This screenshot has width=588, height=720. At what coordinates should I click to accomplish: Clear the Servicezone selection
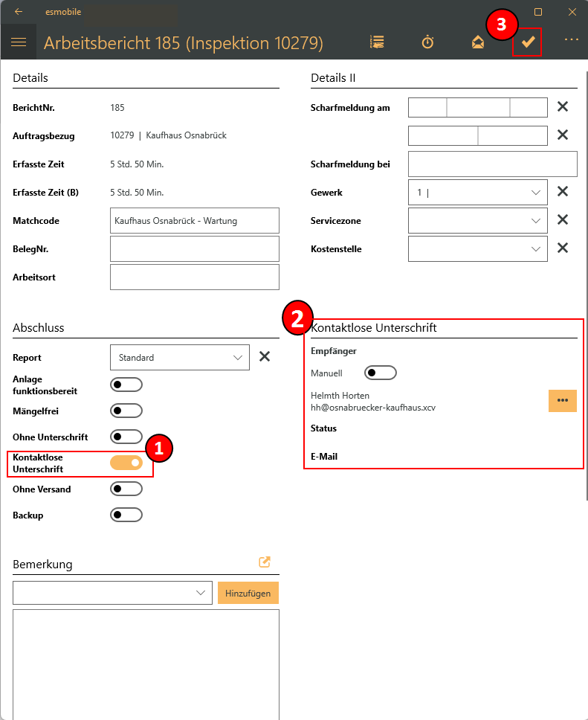[x=563, y=220]
